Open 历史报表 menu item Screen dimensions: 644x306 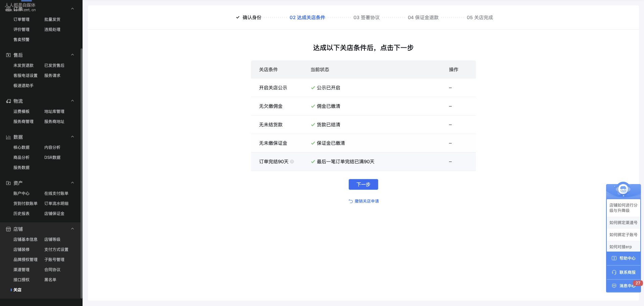(x=21, y=214)
